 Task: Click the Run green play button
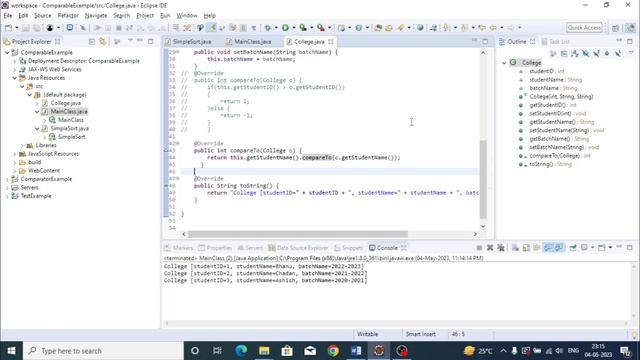pos(285,28)
